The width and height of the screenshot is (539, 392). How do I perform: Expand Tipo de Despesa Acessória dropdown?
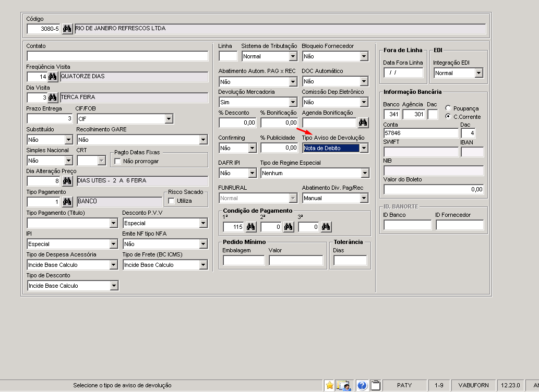pos(114,265)
